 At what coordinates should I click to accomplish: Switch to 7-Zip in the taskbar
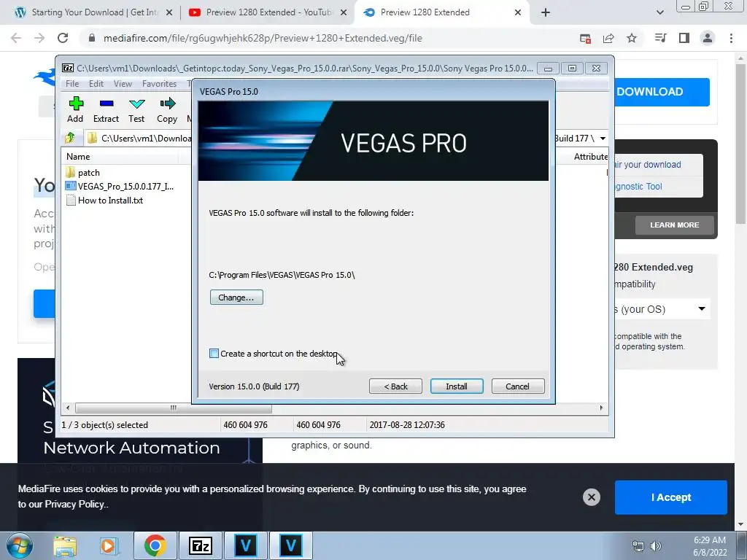point(200,545)
